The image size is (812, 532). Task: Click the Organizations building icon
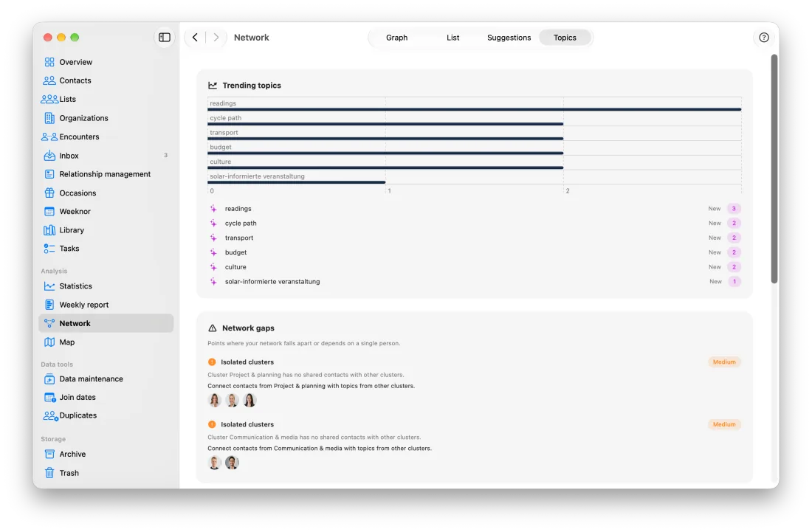click(x=49, y=118)
